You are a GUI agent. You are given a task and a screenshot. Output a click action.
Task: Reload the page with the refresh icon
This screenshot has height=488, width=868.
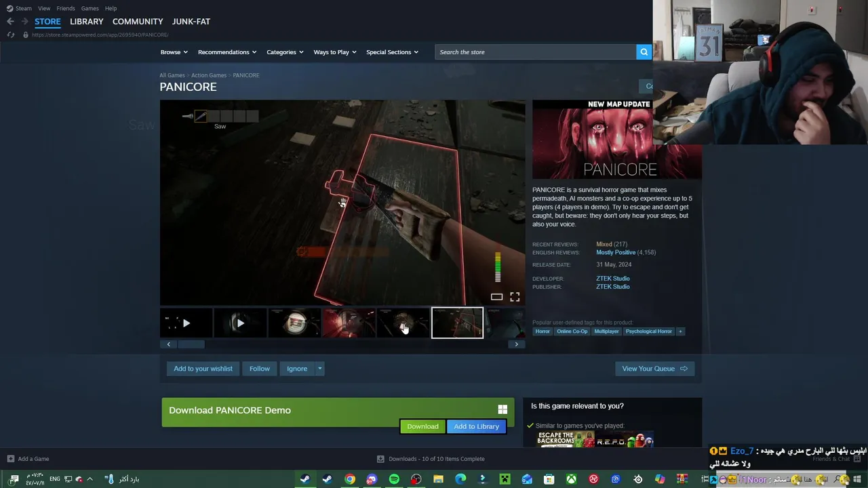[x=10, y=35]
